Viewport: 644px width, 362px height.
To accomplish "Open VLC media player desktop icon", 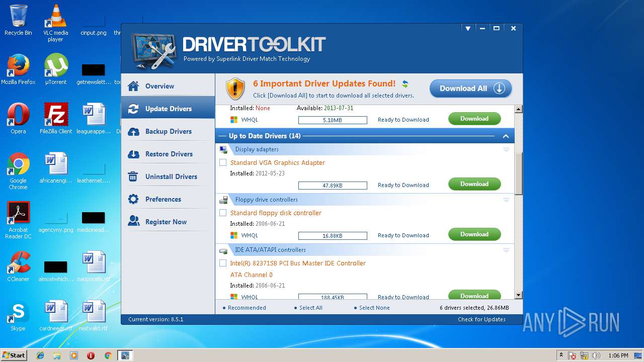I will 55,23.
